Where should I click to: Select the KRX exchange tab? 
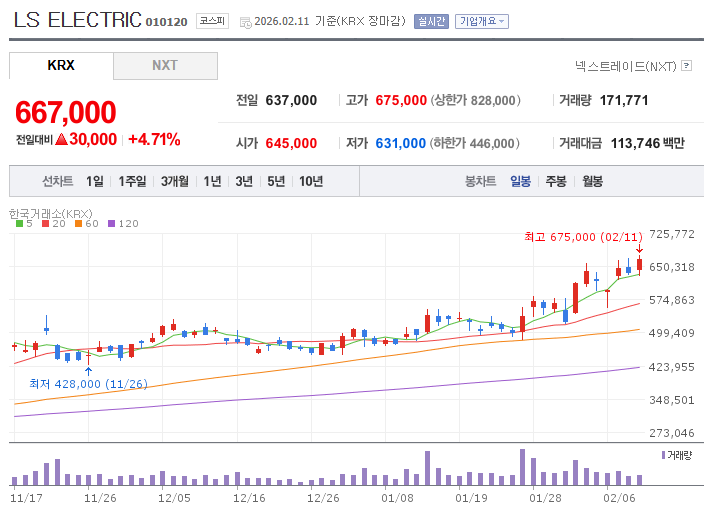61,66
